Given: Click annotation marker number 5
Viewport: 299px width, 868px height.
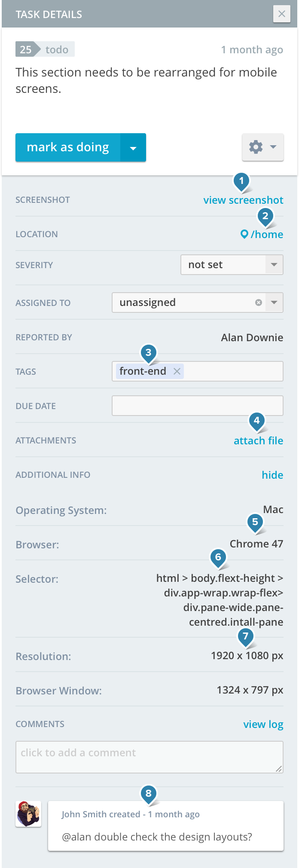Looking at the screenshot, I should click(255, 523).
